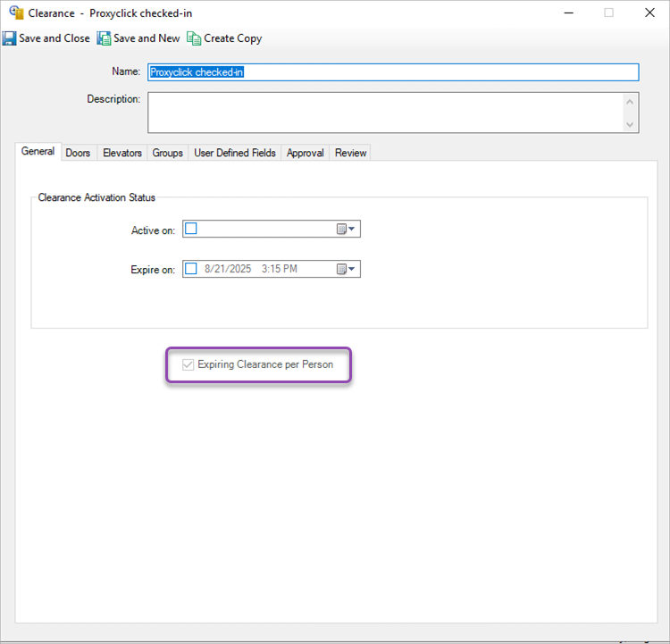Click the Save and New icon

pos(104,38)
